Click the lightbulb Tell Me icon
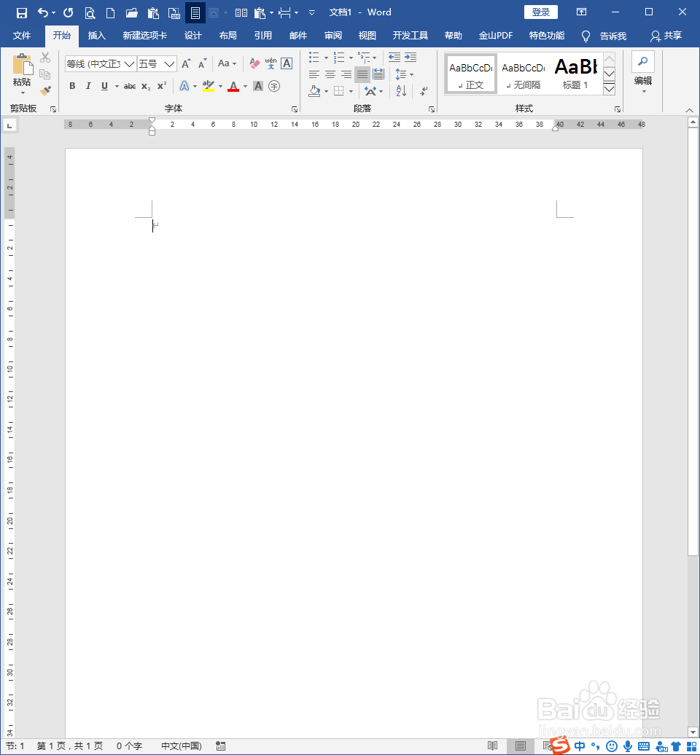 [586, 36]
